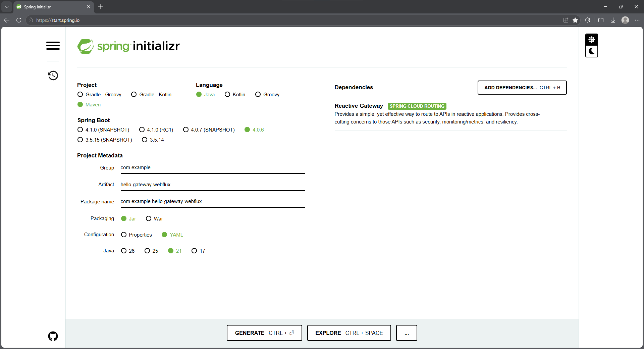Choose War packaging

click(x=154, y=219)
